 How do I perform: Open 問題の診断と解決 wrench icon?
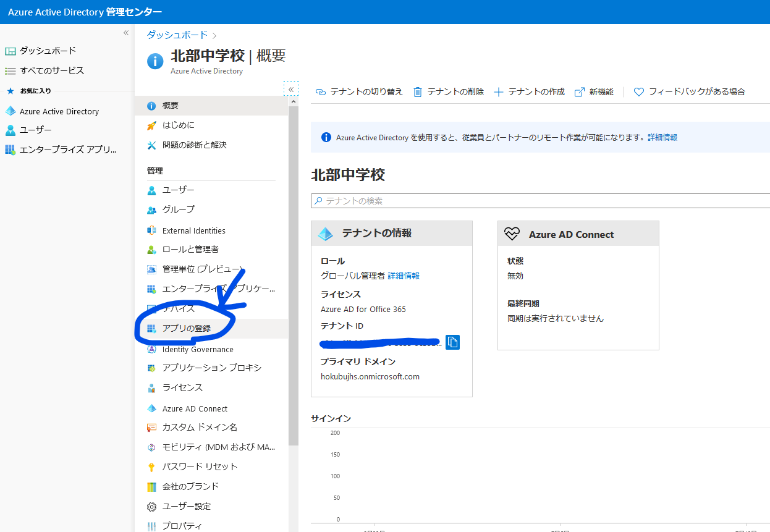click(151, 145)
